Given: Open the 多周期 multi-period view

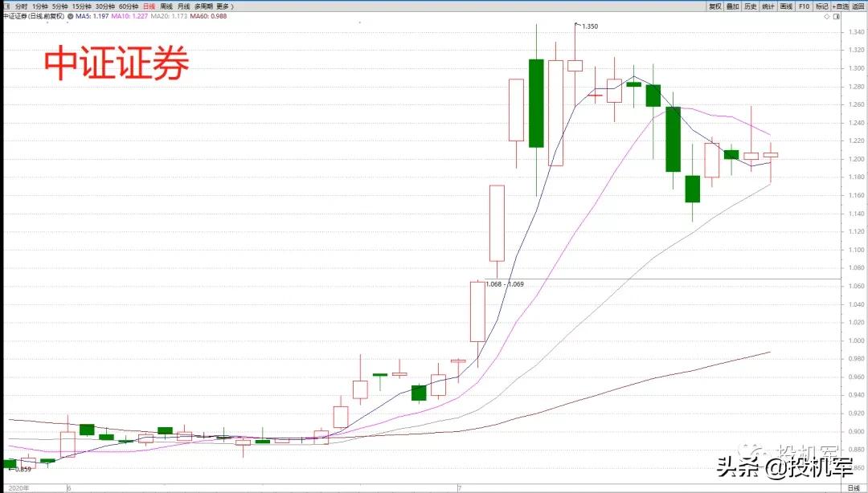Looking at the screenshot, I should click(x=203, y=6).
